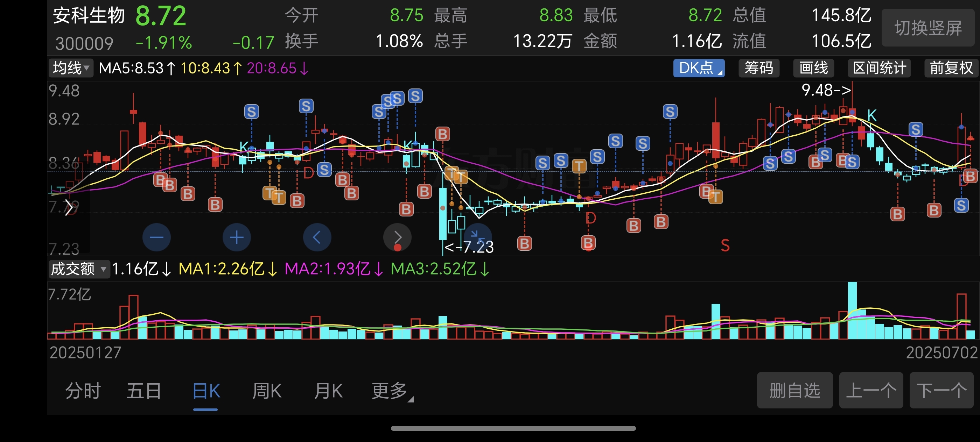Tap total market value 145.8亿

[841, 16]
